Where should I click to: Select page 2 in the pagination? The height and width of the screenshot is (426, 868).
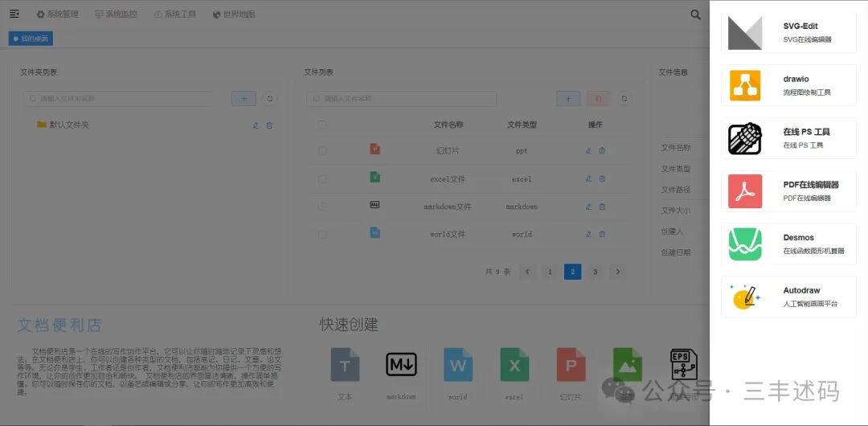[x=572, y=272]
